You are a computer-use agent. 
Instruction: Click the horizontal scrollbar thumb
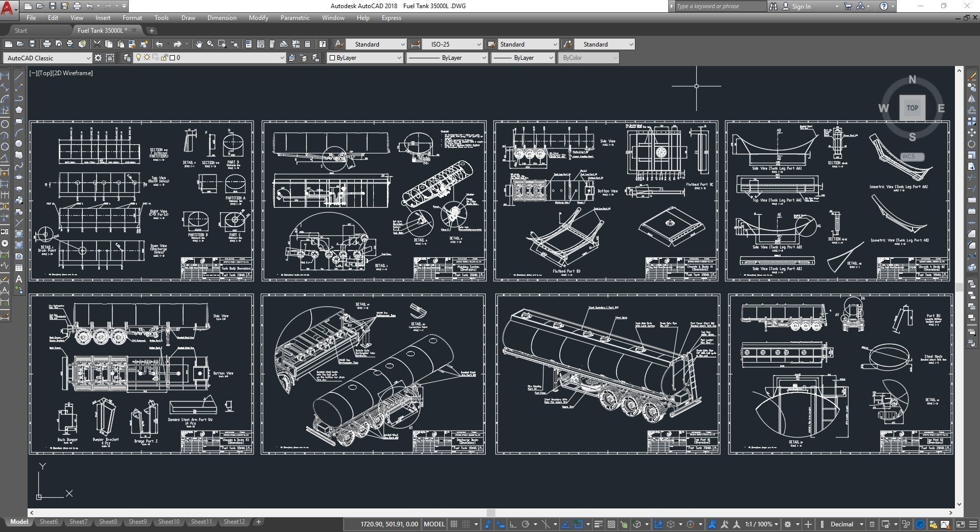coord(491,513)
